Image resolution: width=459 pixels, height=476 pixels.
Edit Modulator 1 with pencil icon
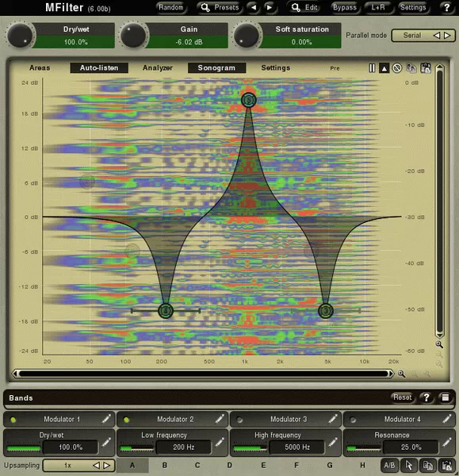click(106, 419)
